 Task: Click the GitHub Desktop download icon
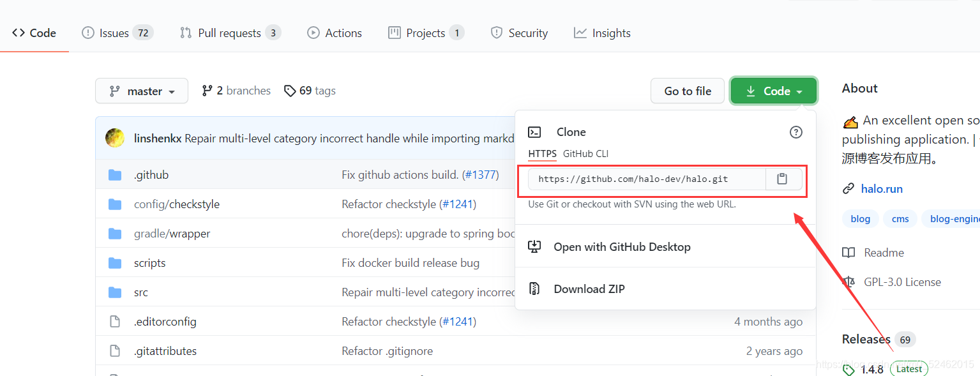[534, 247]
